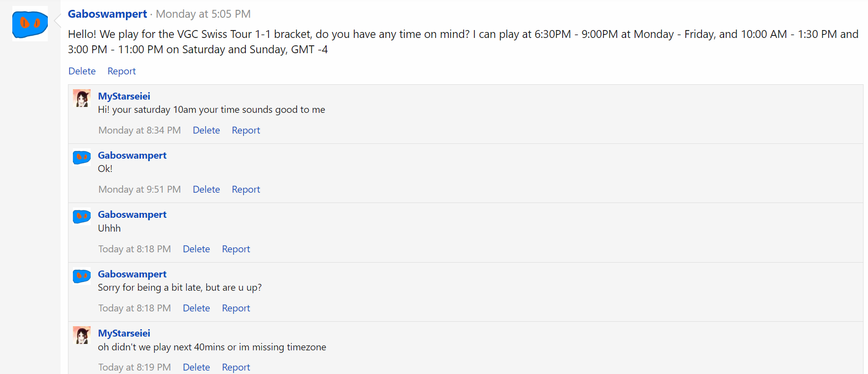The width and height of the screenshot is (868, 374).
Task: Open Gaboswampert username above the Uhhh comment
Action: (x=132, y=214)
